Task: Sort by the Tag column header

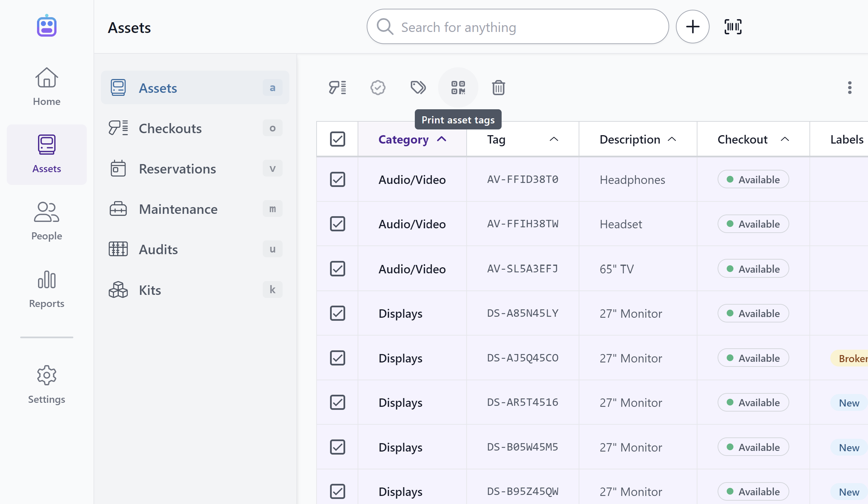Action: (522, 139)
